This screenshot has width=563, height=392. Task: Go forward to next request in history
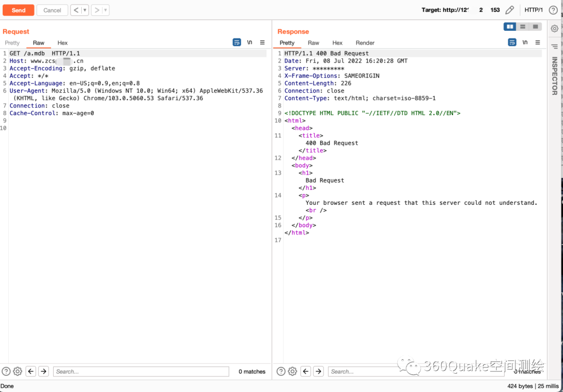pyautogui.click(x=96, y=10)
